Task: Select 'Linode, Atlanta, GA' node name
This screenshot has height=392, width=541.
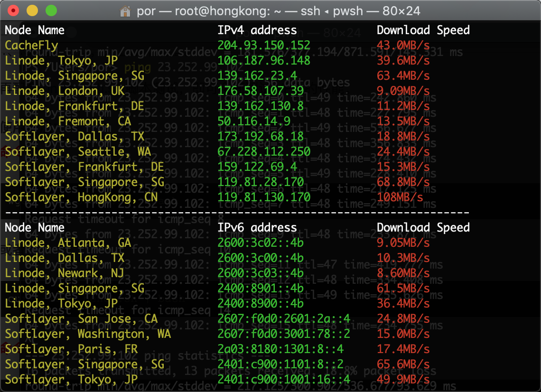Action: [x=68, y=243]
